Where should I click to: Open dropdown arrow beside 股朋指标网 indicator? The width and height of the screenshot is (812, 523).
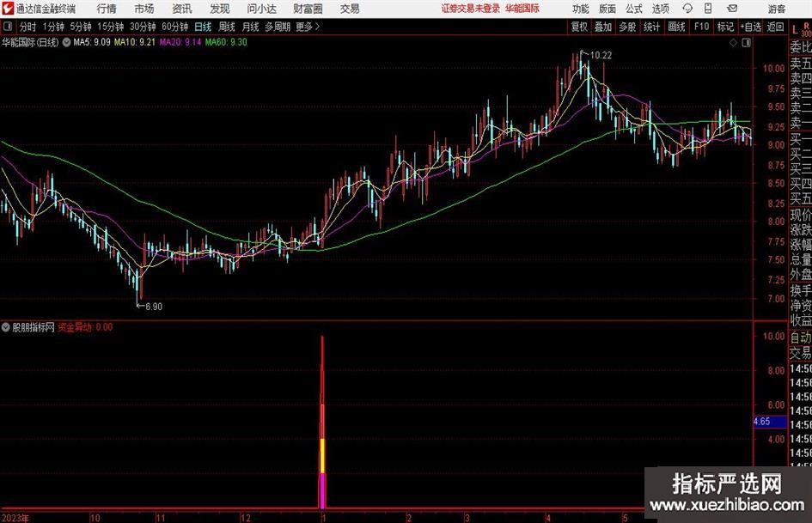click(x=6, y=327)
